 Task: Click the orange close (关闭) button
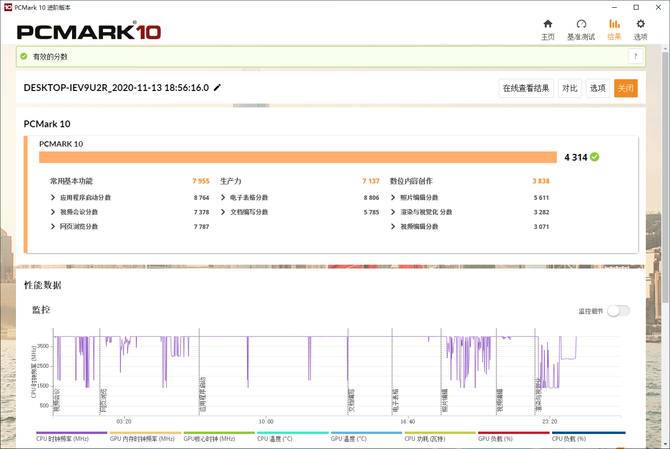[x=626, y=88]
